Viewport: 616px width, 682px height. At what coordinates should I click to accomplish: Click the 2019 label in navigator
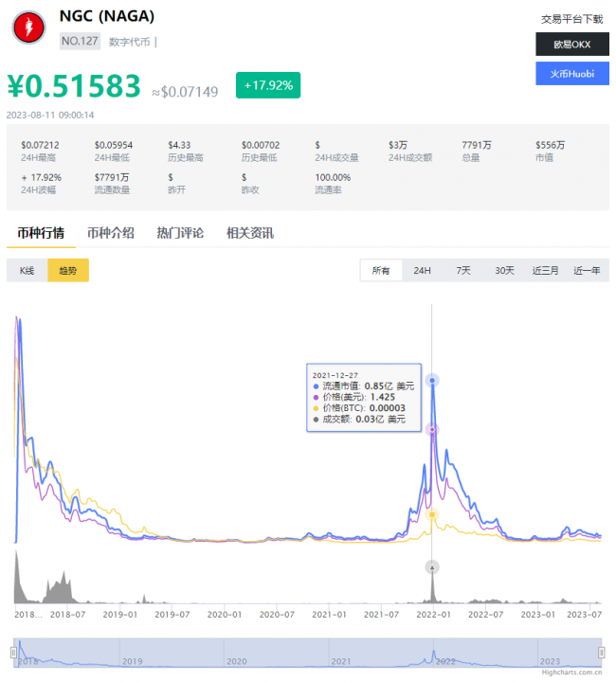(x=133, y=661)
